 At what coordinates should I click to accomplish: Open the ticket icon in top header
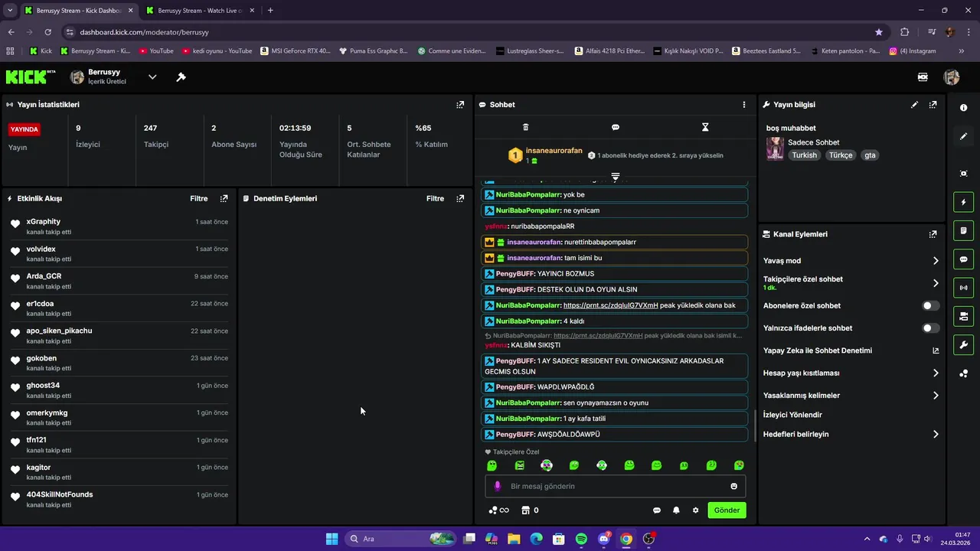point(923,77)
